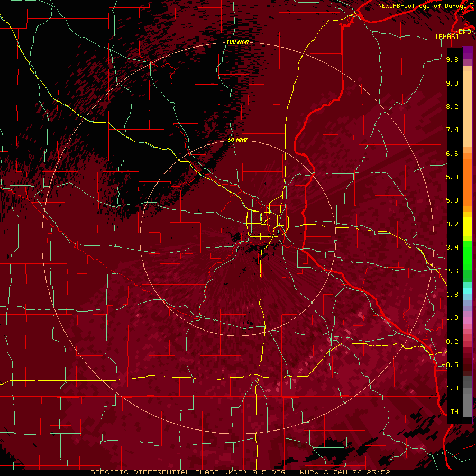The height and width of the screenshot is (476, 476).
Task: Select the 2.6 value on the color scale
Action: 452,271
